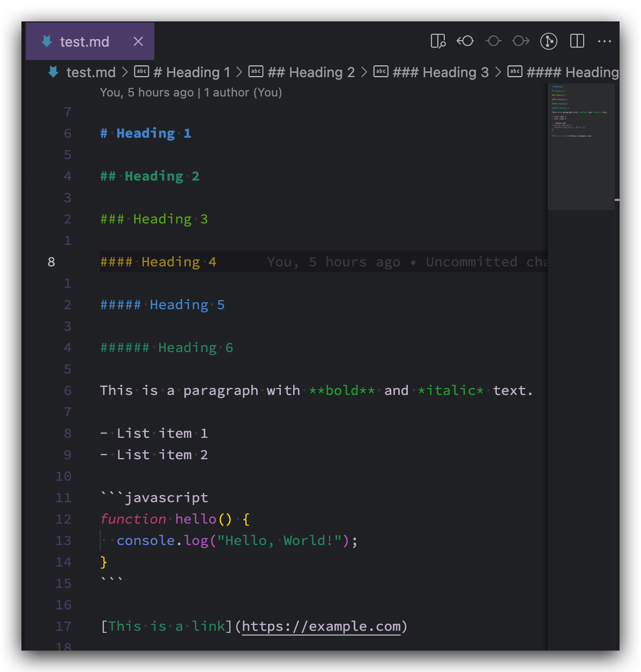Select the test.md editor tab

[x=90, y=41]
